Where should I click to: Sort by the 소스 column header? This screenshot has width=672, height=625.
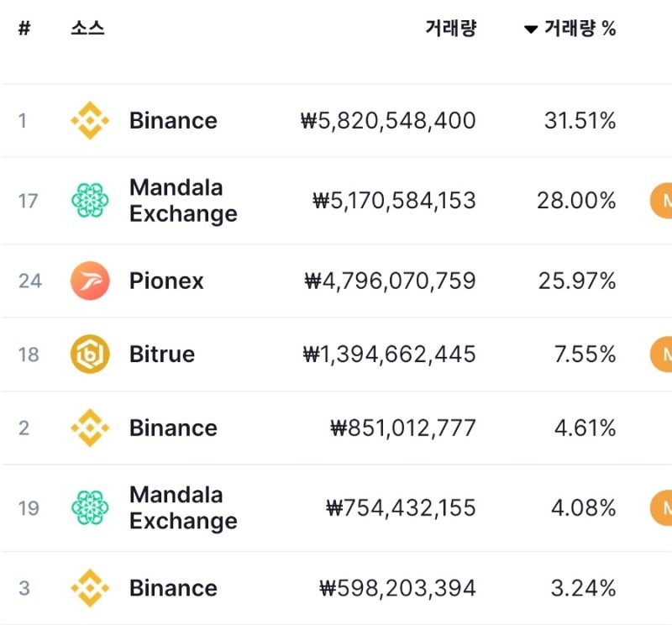click(x=88, y=29)
